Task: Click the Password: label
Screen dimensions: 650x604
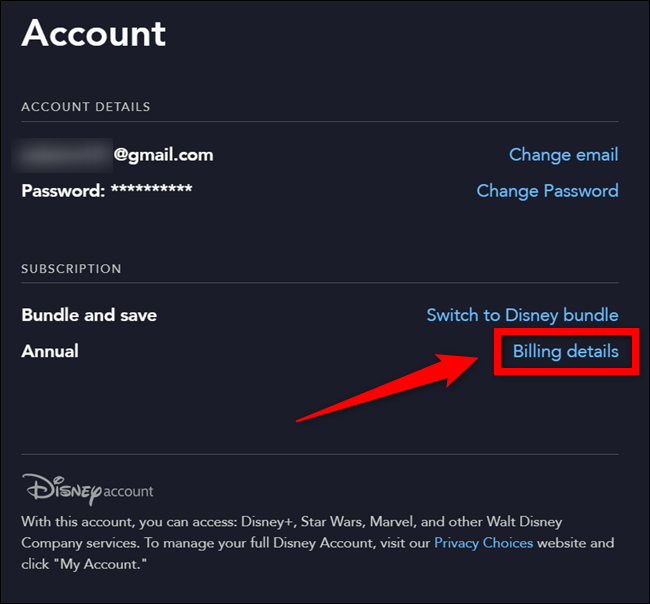Action: 63,190
